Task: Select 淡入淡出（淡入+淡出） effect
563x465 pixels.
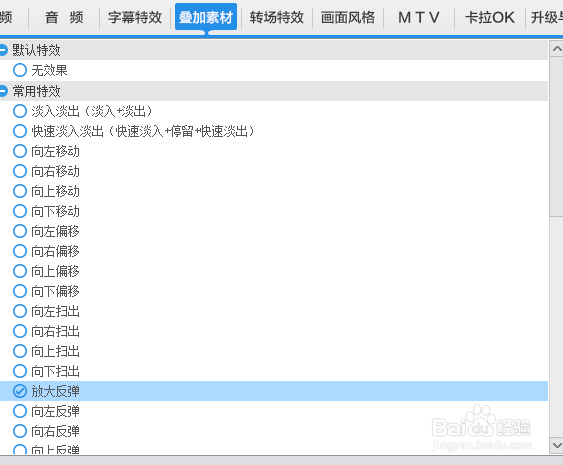Action: [20, 111]
